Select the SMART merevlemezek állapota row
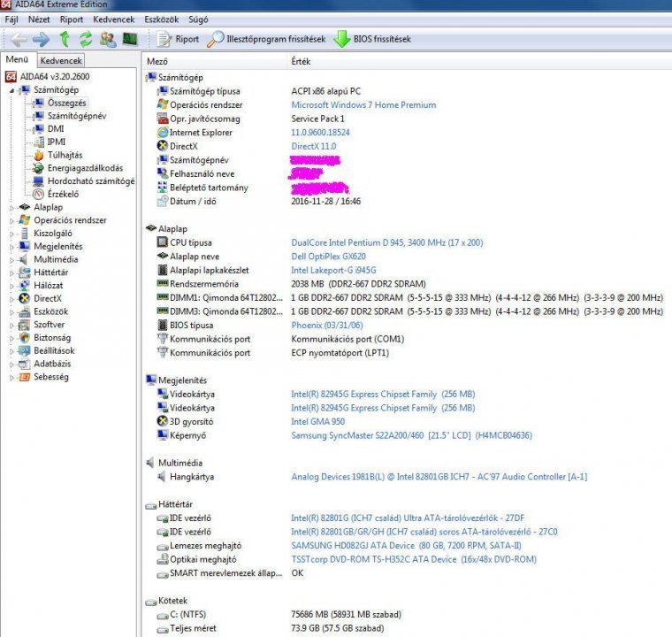672x637 pixels. 407,572
